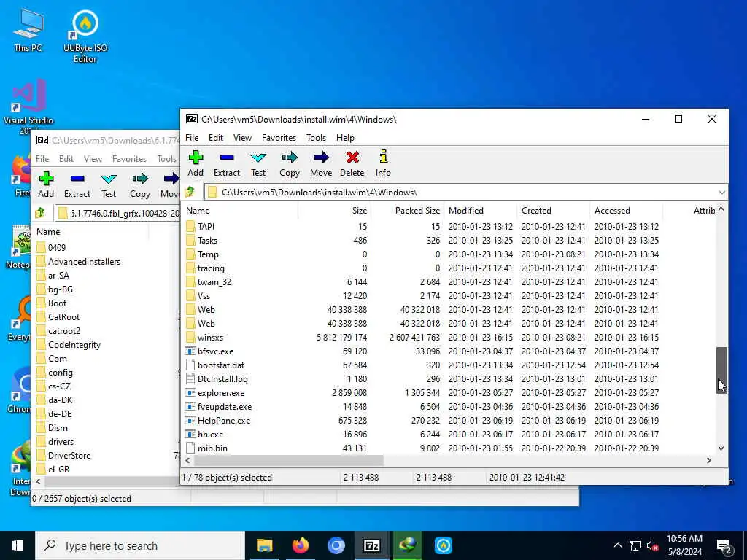Open File Explorer from the taskbar

pos(264,545)
